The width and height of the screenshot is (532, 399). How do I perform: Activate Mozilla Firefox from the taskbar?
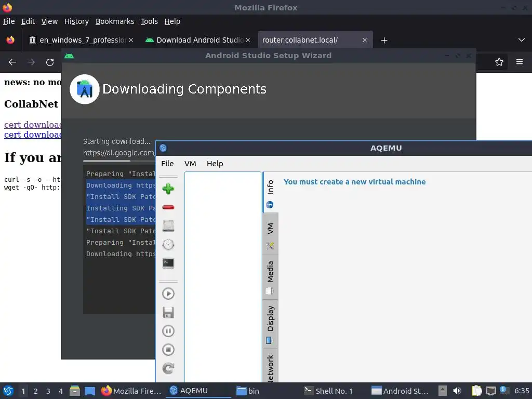coord(131,391)
